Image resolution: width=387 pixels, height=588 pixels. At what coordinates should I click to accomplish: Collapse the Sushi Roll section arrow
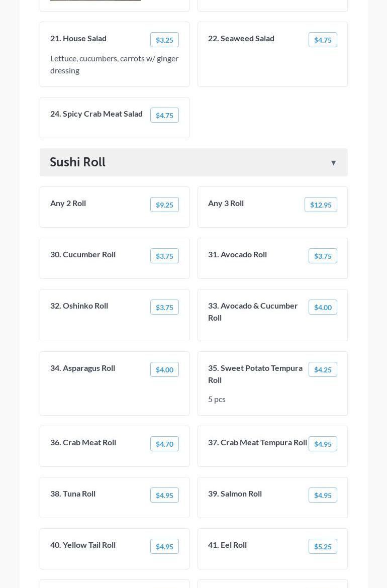click(333, 163)
